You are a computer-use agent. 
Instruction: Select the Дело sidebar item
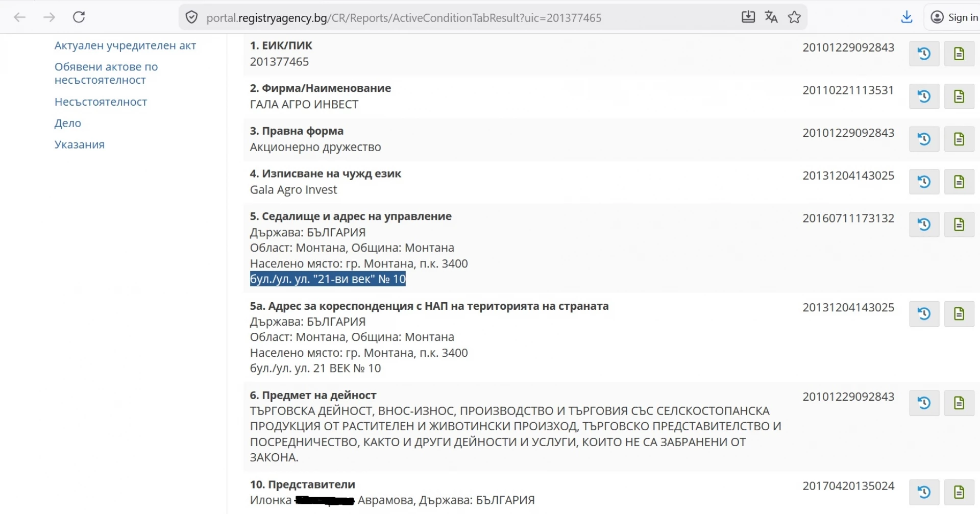click(68, 124)
